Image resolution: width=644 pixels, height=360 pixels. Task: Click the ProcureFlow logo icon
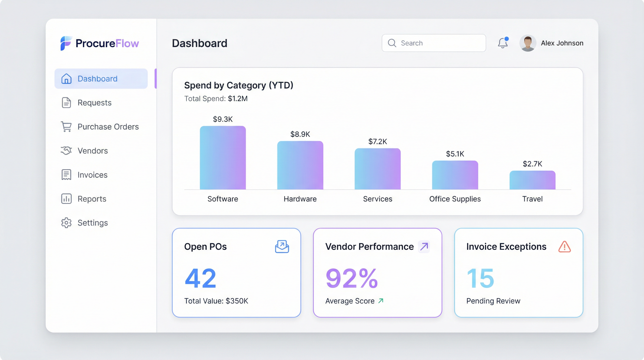[66, 43]
